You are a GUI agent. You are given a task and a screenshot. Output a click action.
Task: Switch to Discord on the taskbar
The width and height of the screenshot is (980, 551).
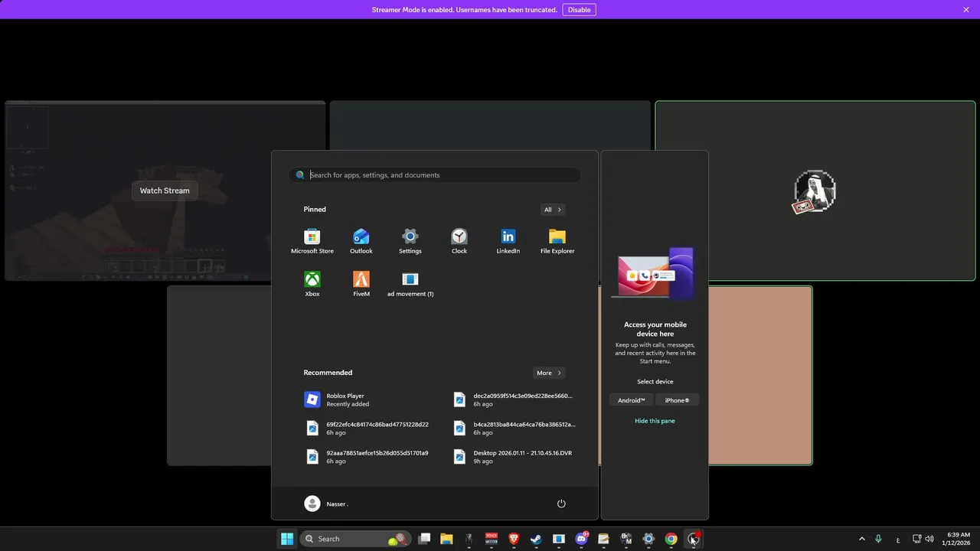click(x=581, y=539)
